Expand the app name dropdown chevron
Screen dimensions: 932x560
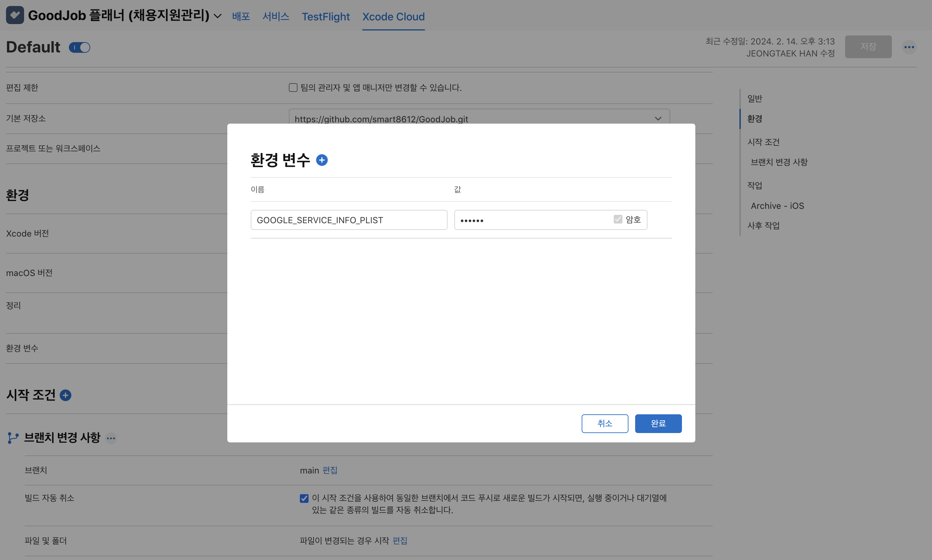click(x=218, y=16)
